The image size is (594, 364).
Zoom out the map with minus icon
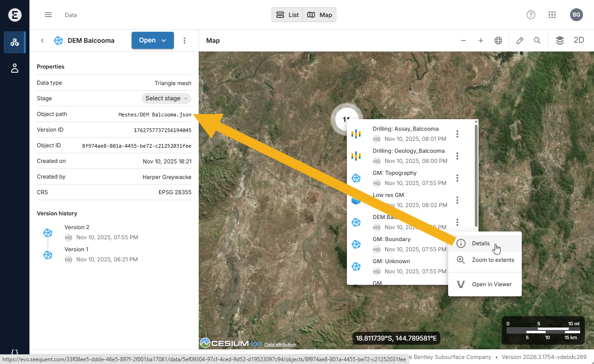pos(463,40)
